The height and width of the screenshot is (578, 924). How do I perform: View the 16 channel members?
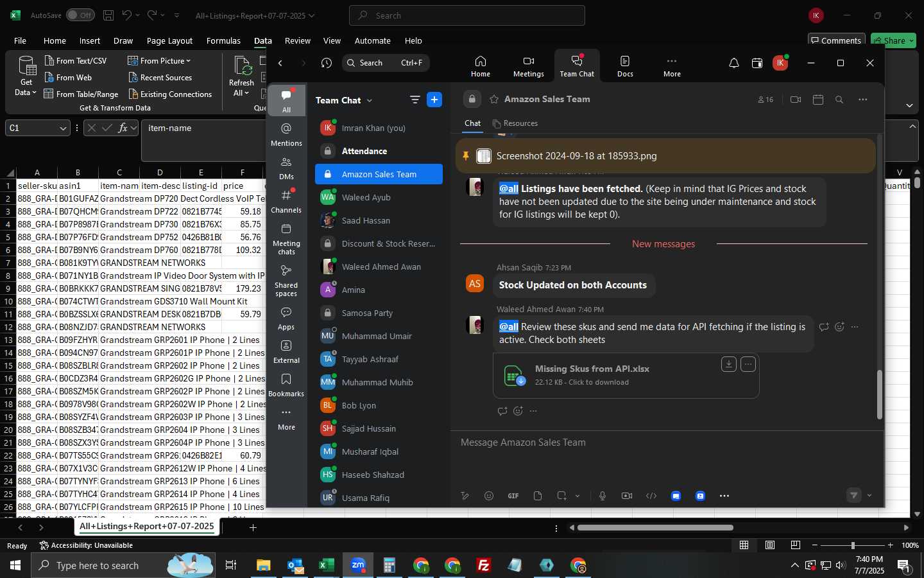click(x=766, y=100)
